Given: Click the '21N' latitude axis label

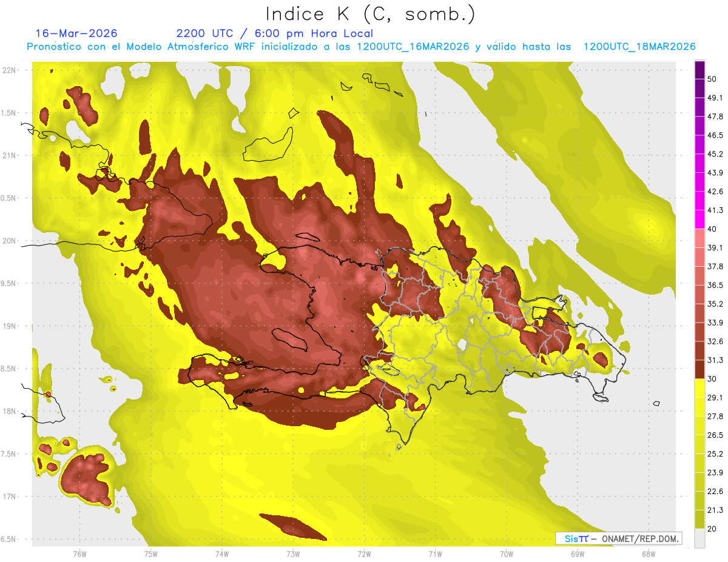Looking at the screenshot, I should [10, 155].
